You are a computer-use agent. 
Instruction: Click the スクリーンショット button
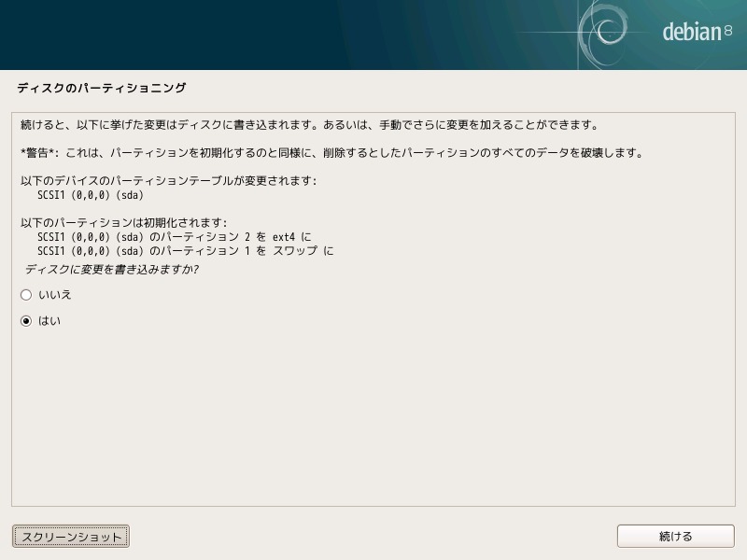71,537
